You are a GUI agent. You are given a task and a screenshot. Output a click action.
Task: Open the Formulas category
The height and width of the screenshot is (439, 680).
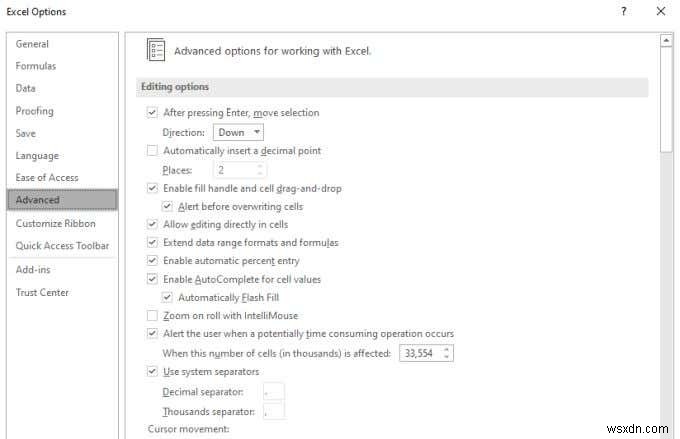(x=36, y=66)
